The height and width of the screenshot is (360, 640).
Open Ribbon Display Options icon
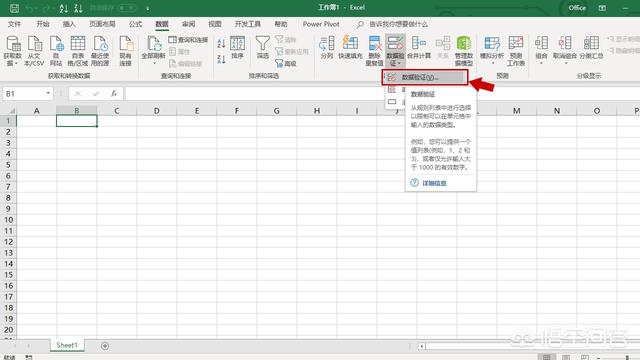[602, 8]
